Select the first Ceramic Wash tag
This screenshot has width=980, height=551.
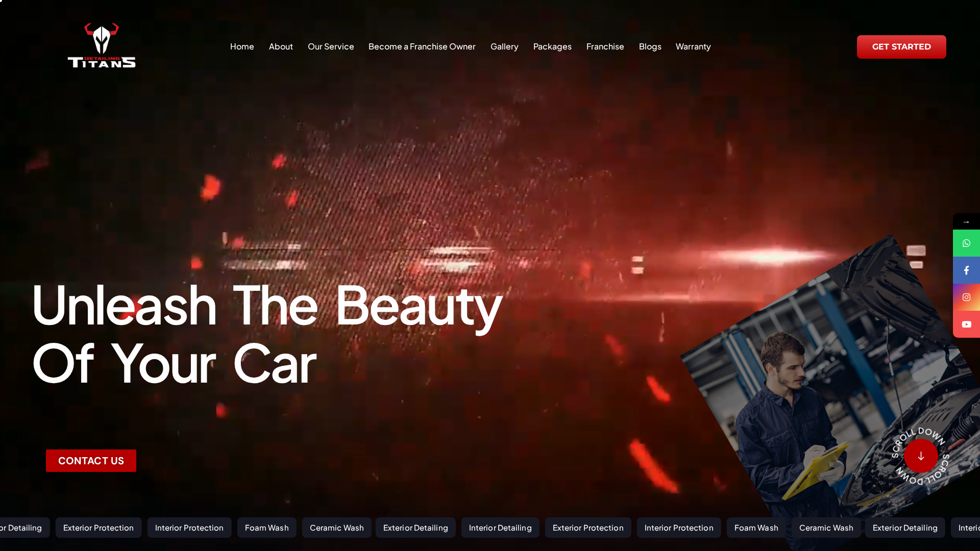(337, 528)
